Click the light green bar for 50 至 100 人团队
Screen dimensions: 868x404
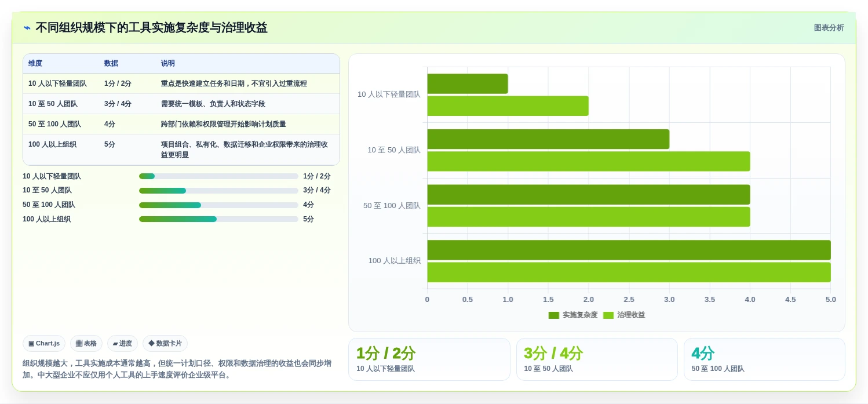click(589, 217)
